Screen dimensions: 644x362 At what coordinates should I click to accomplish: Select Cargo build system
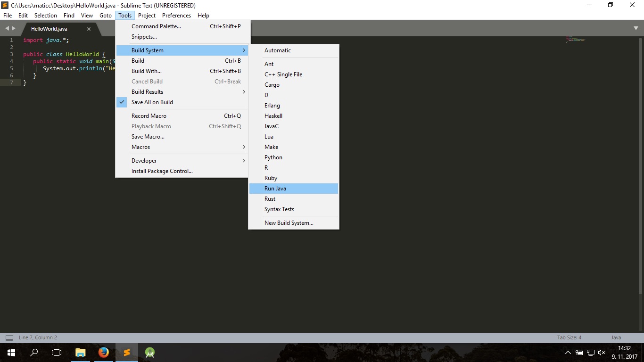pyautogui.click(x=294, y=85)
